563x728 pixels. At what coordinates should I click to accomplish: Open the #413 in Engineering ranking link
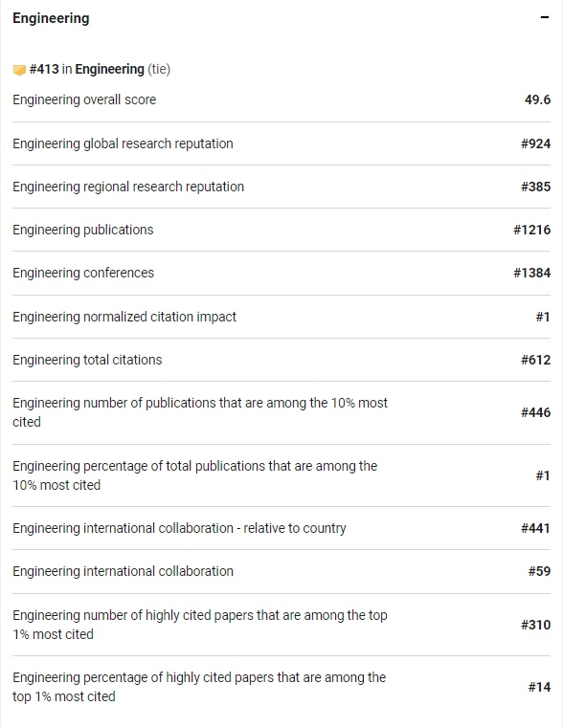[x=87, y=69]
